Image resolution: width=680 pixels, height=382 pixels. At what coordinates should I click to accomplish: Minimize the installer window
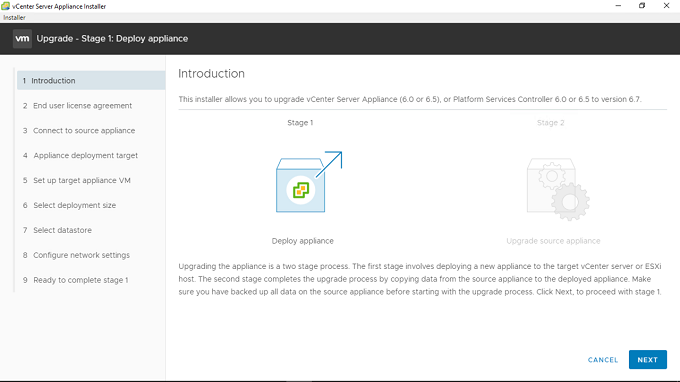point(618,6)
